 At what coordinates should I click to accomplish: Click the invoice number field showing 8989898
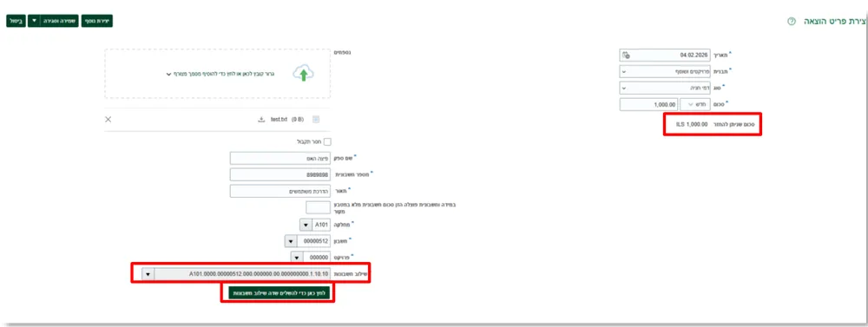click(x=280, y=175)
